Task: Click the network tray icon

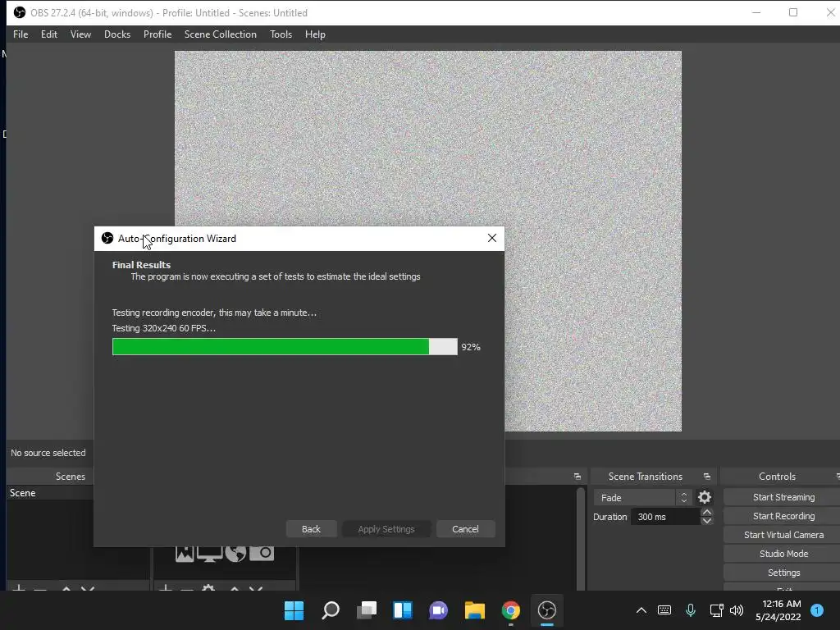Action: pyautogui.click(x=716, y=610)
